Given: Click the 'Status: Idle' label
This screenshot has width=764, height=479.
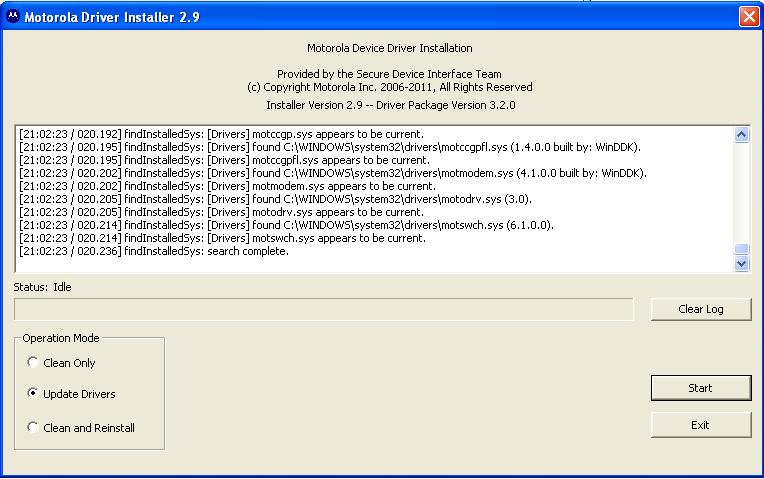Looking at the screenshot, I should tap(42, 287).
